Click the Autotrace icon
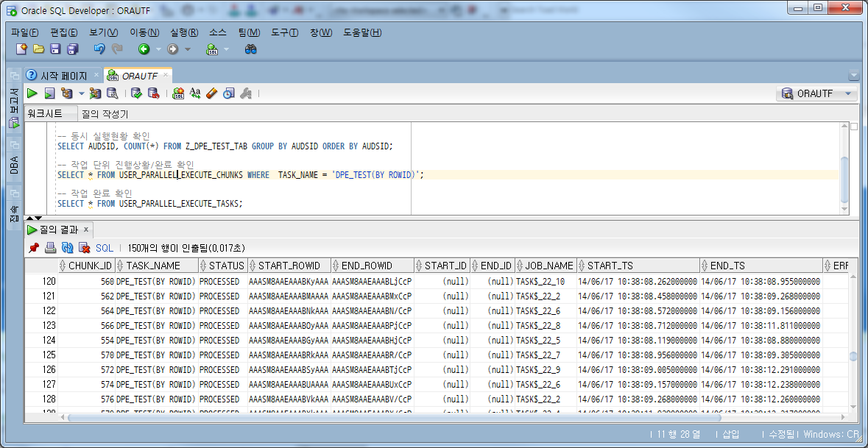This screenshot has width=868, height=448. coord(95,93)
